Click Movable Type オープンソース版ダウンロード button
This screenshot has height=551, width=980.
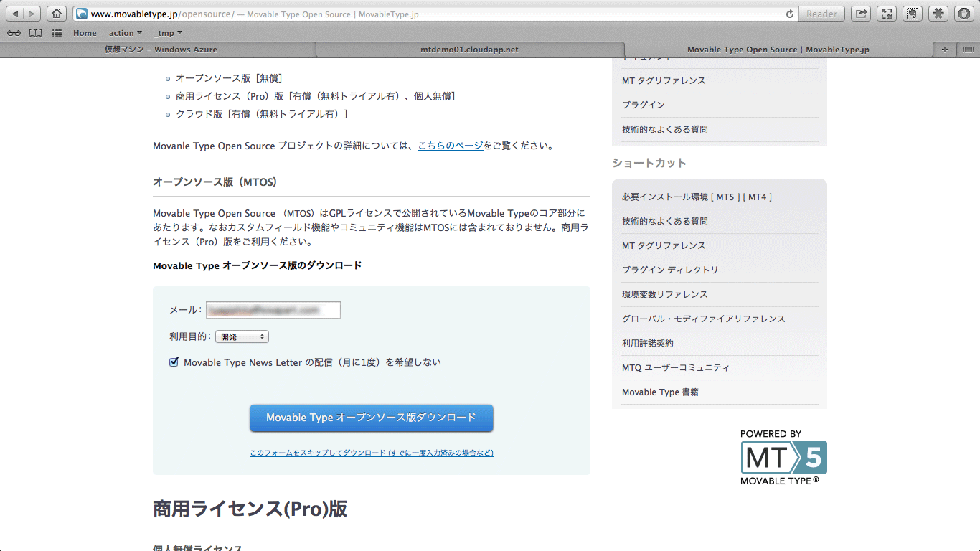pyautogui.click(x=372, y=418)
